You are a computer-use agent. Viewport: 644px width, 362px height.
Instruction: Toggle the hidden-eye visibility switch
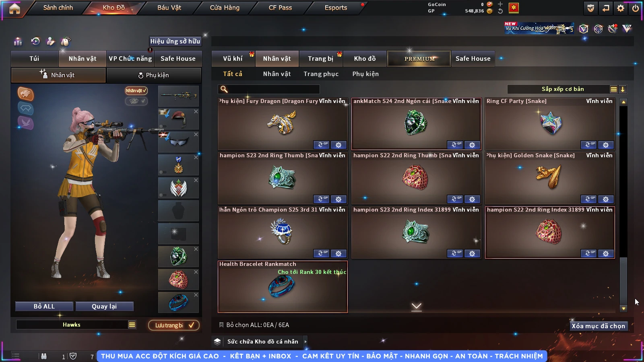point(136,101)
